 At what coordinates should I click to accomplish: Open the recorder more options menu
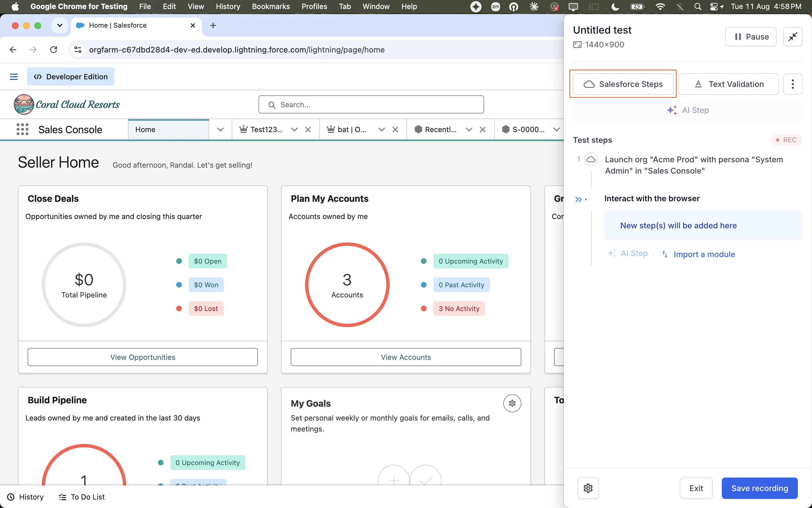click(793, 84)
